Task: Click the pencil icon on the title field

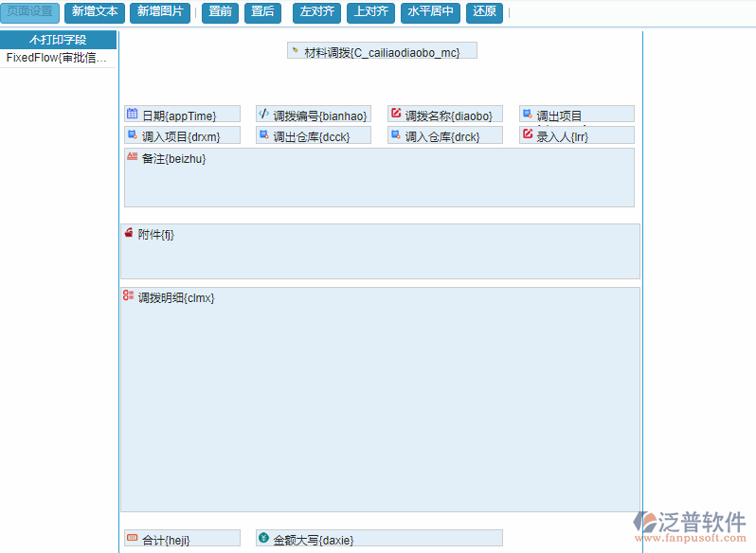Action: (x=295, y=51)
